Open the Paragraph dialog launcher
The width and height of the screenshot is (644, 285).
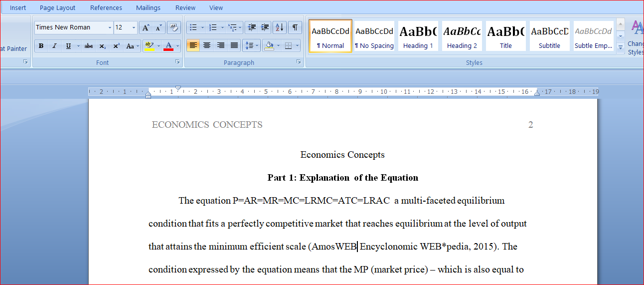tap(299, 62)
